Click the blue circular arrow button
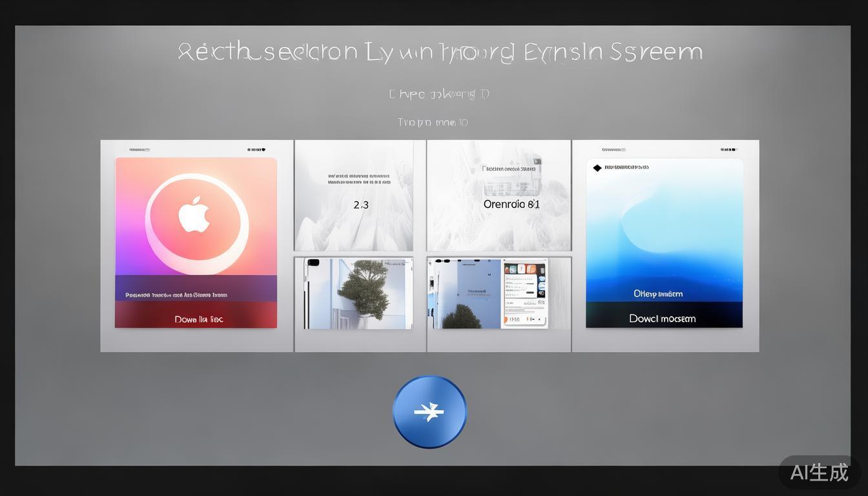 429,411
